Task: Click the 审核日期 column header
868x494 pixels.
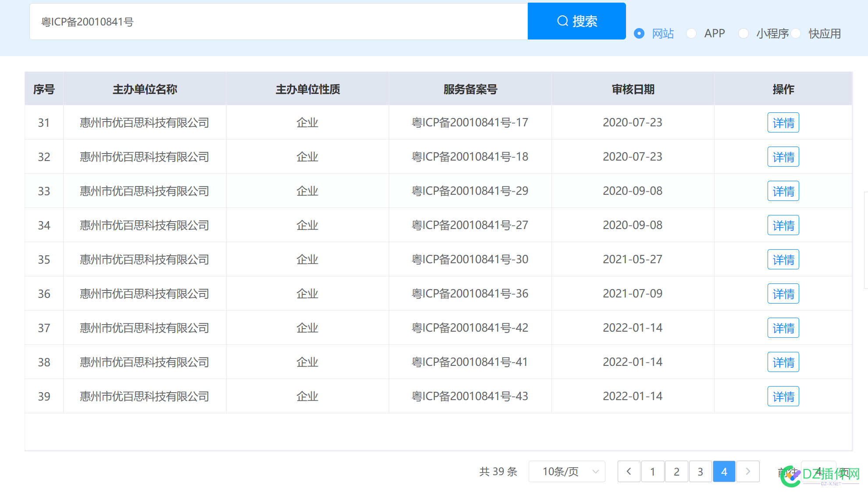Action: [x=633, y=89]
